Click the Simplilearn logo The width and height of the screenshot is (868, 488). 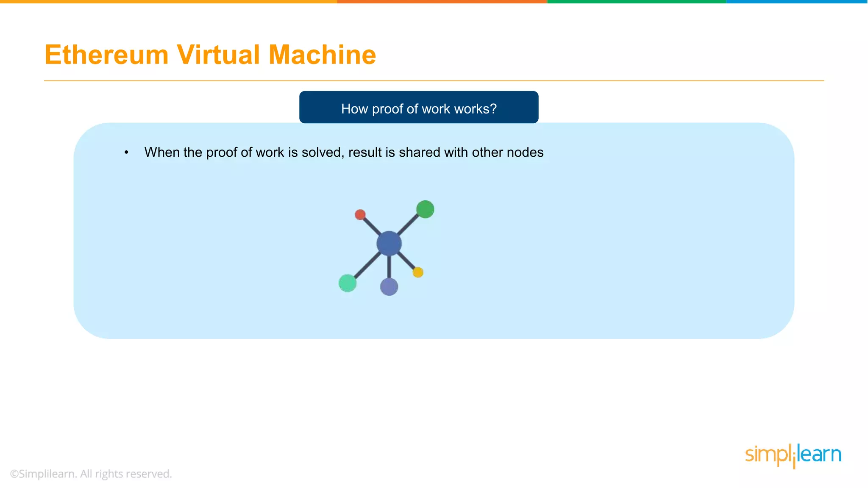[793, 455]
